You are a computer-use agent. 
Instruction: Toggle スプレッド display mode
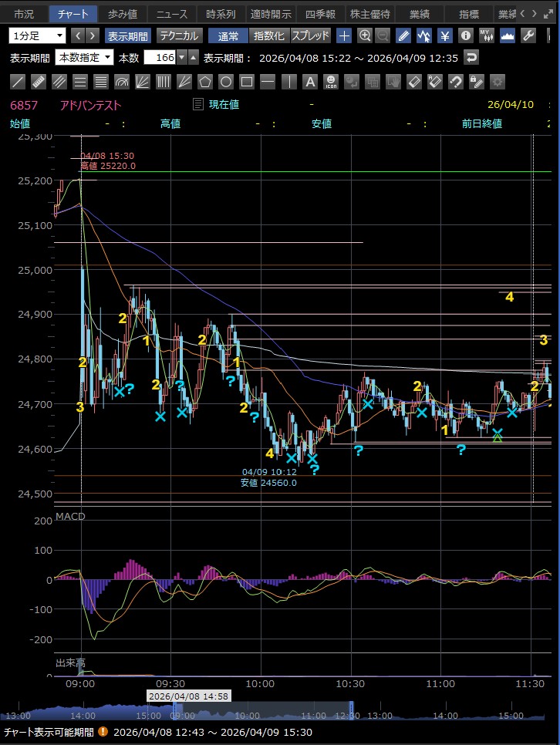(x=311, y=35)
